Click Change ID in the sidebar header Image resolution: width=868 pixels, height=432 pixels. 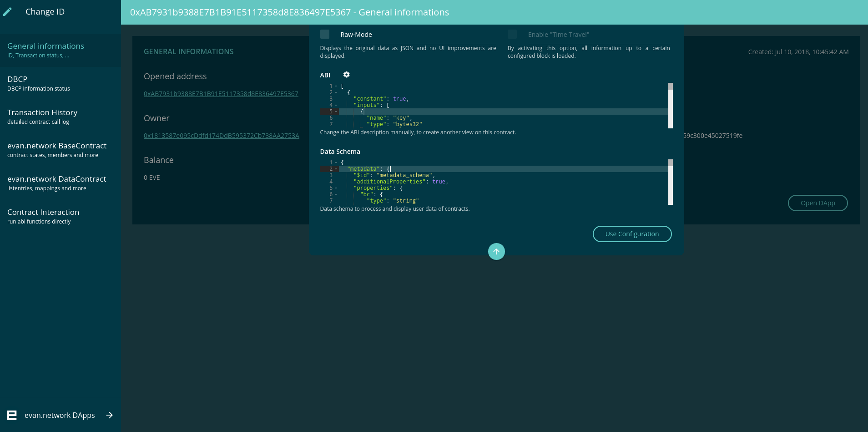(x=45, y=12)
